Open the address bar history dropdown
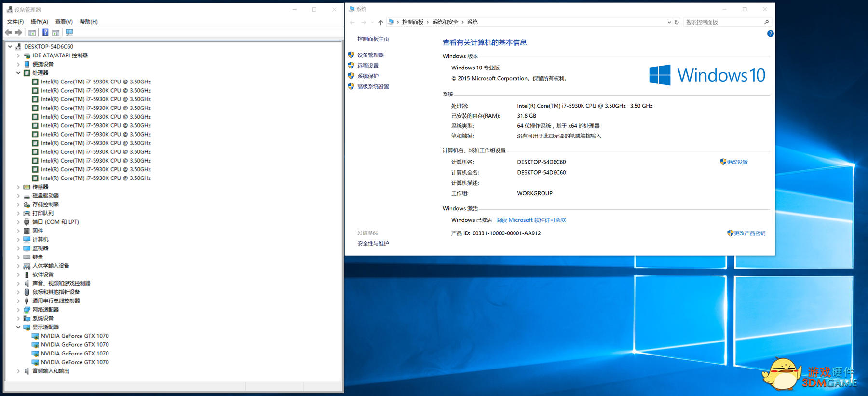Screen dimensions: 868x396 pyautogui.click(x=669, y=22)
